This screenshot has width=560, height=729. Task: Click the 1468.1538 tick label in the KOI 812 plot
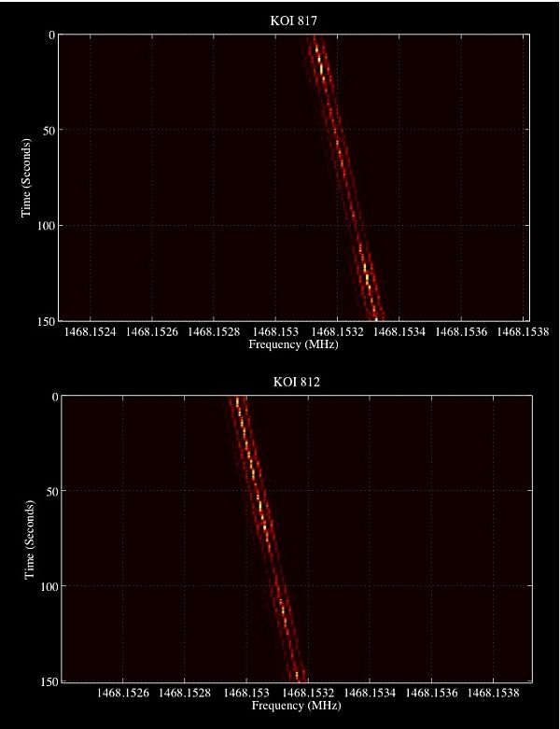coord(493,693)
